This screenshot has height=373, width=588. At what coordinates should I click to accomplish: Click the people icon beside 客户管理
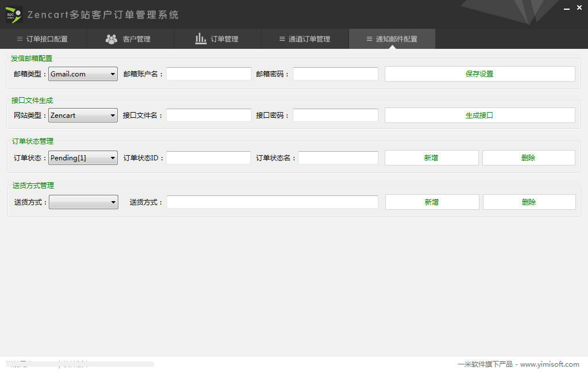pyautogui.click(x=111, y=39)
